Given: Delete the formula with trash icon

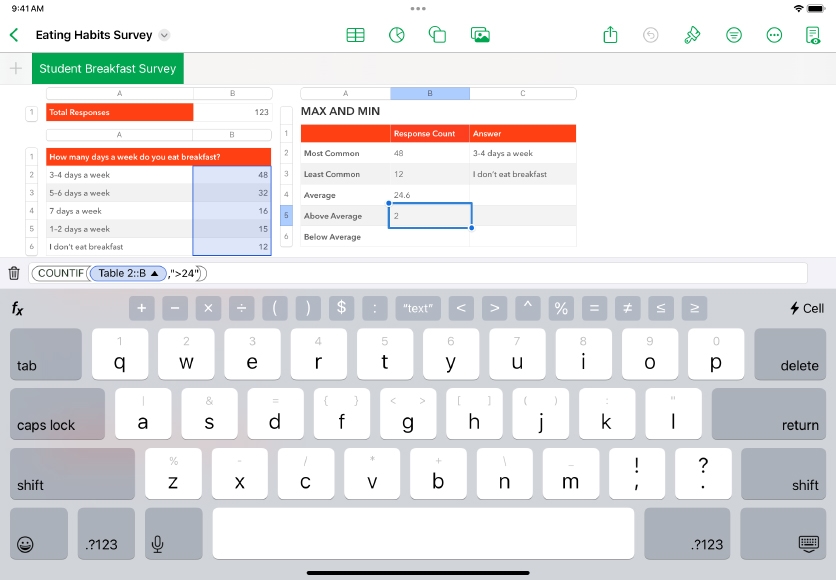Looking at the screenshot, I should (14, 273).
